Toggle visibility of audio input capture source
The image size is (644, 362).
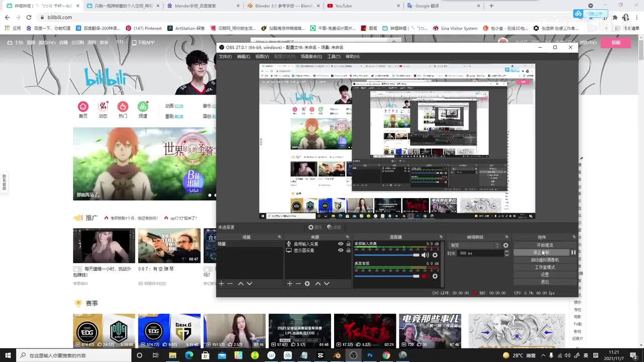[341, 244]
